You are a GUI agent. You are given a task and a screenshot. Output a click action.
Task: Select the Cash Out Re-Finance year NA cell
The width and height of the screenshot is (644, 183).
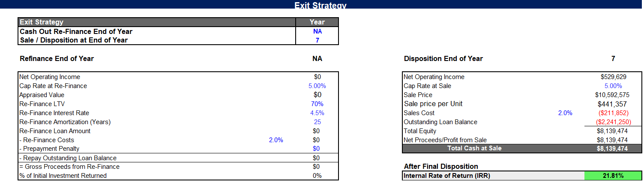317,31
